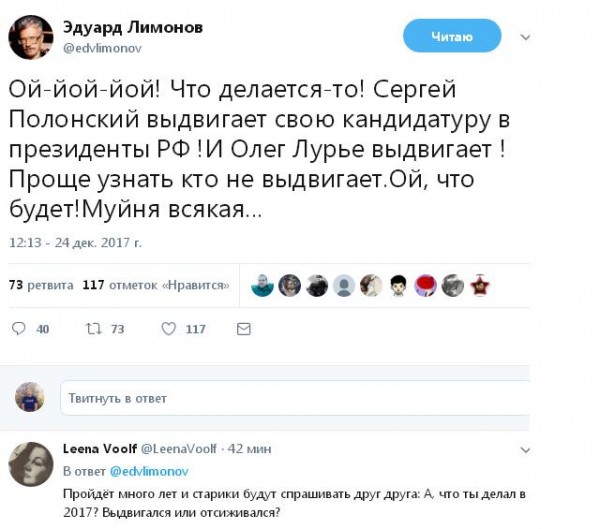Open Eduard Limonov's profile avatar
Image resolution: width=600 pixels, height=529 pixels.
pos(31,37)
